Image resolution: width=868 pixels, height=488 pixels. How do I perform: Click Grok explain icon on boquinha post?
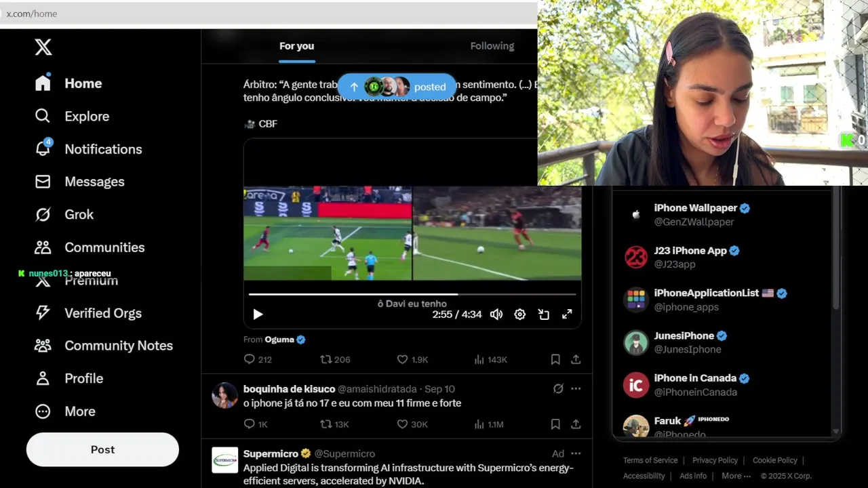tap(558, 389)
